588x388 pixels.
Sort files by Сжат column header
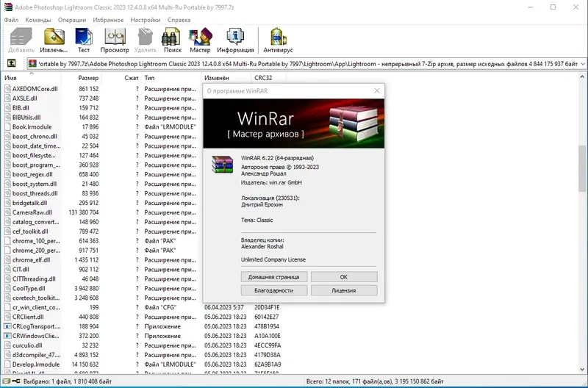[x=121, y=78]
